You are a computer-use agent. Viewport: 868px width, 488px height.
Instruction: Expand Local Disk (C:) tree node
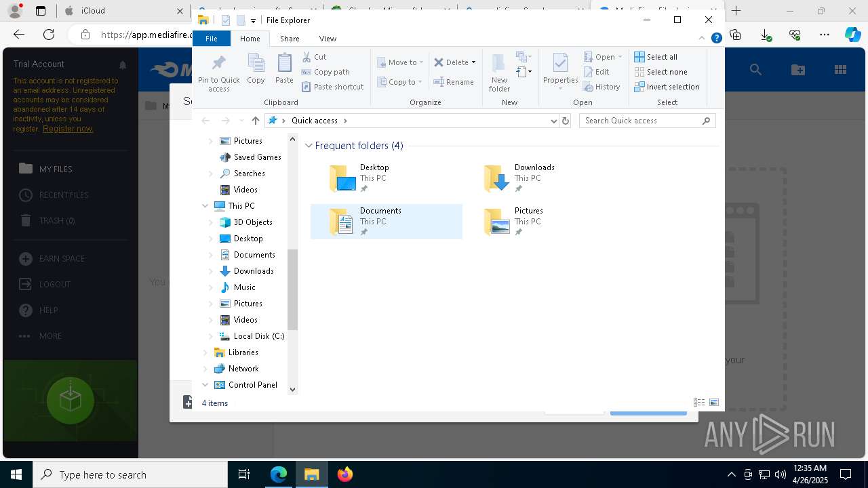click(210, 336)
